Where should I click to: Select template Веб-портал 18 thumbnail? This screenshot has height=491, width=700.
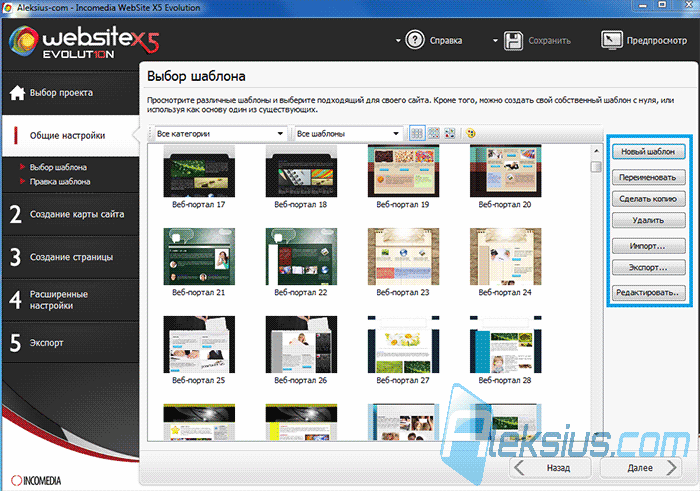301,171
